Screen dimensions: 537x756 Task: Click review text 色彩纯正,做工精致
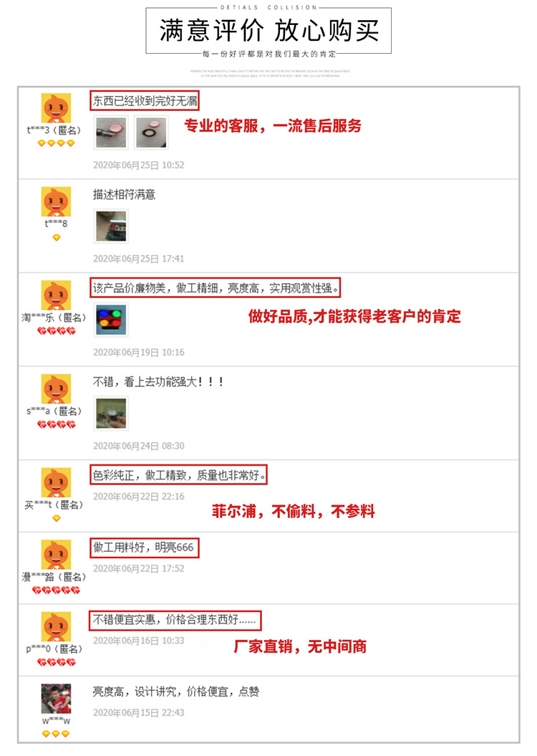[x=179, y=475]
